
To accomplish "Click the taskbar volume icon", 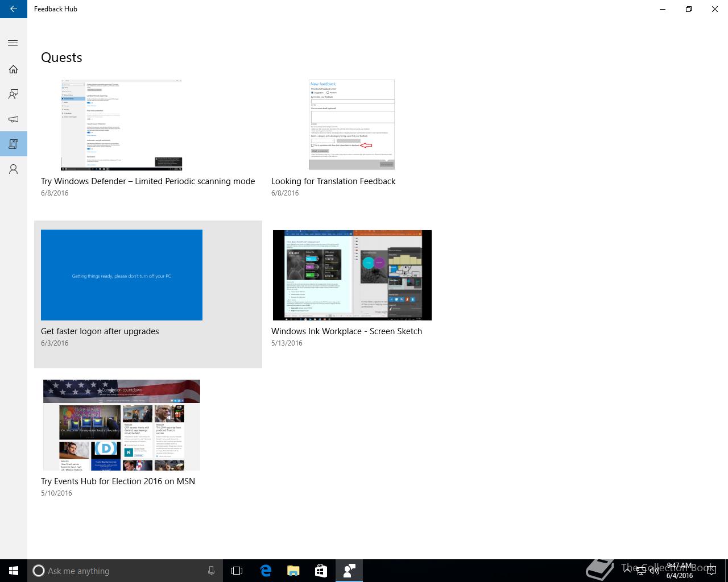I will pos(655,571).
